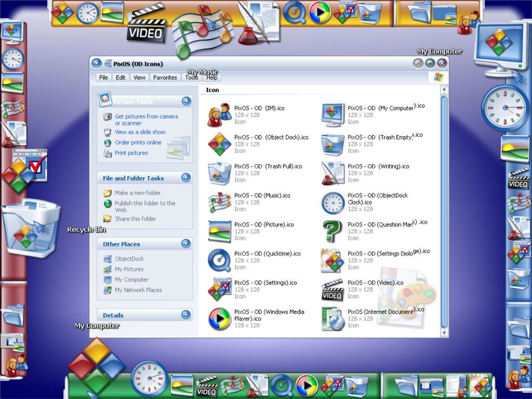Open the View menu

tap(139, 77)
